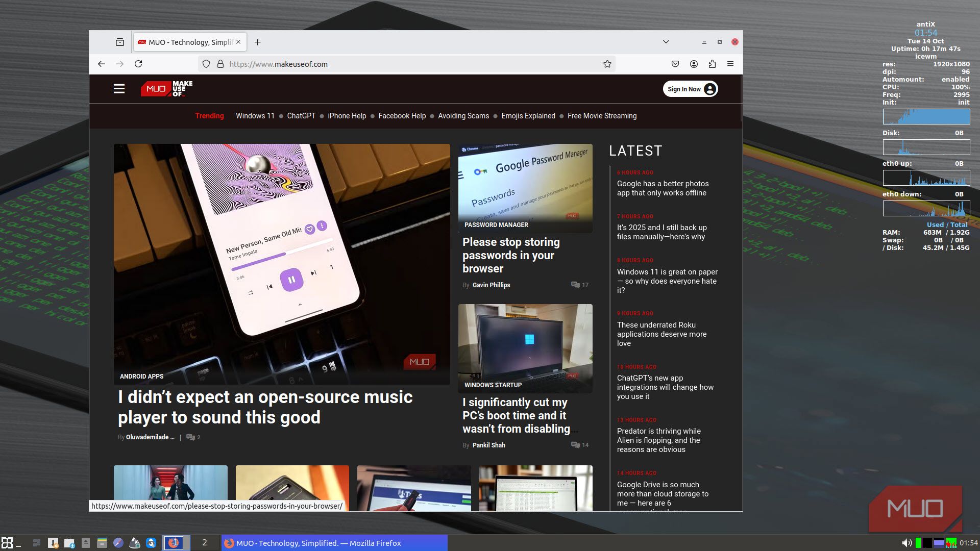
Task: Open the open-source music player article headline
Action: click(x=265, y=407)
